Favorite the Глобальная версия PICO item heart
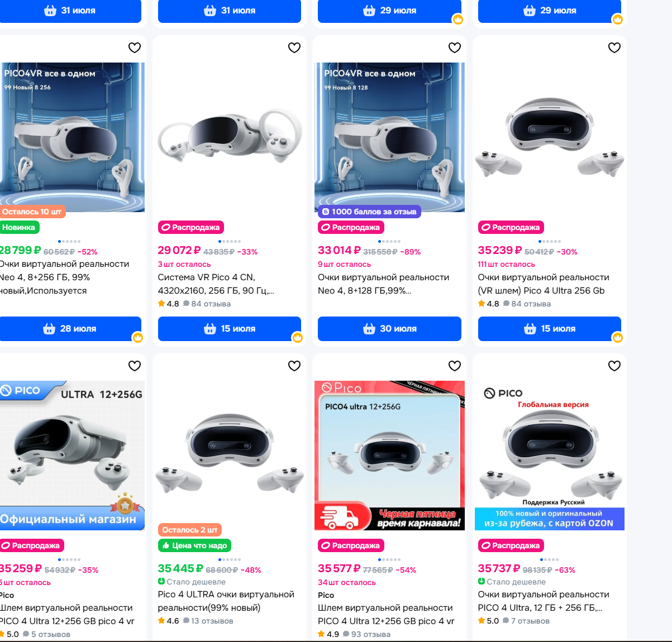The width and height of the screenshot is (672, 642). (614, 366)
